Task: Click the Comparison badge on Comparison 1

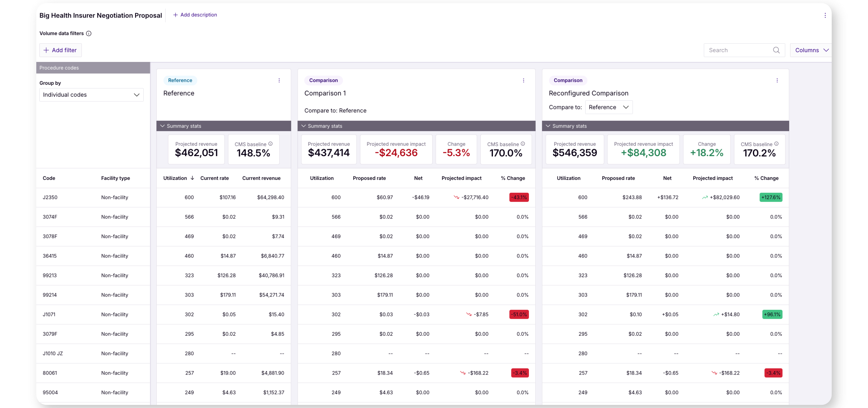Action: pos(323,80)
